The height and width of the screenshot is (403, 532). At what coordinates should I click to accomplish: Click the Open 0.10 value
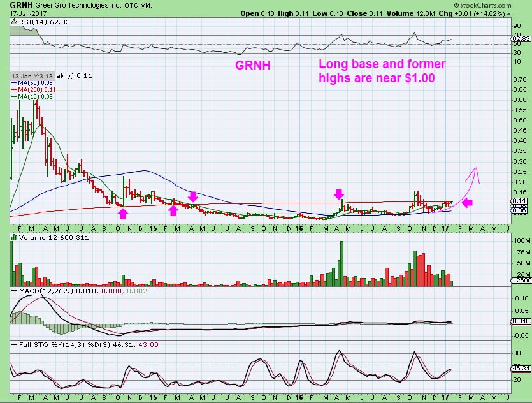257,13
